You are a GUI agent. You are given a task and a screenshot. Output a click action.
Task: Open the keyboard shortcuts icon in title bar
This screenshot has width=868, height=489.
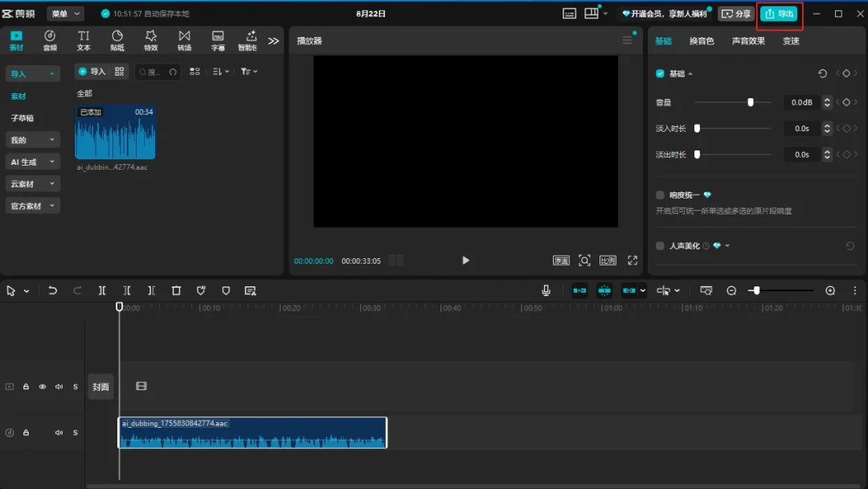tap(569, 14)
